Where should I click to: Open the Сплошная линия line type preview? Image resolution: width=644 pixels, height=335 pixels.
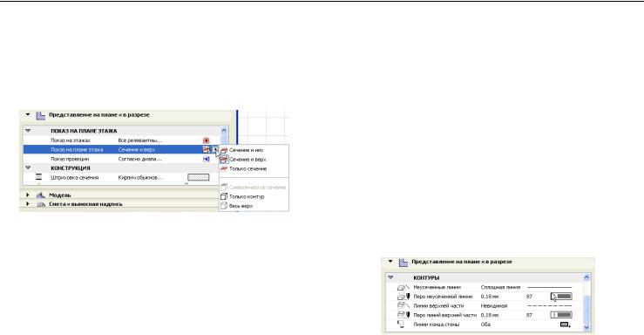click(550, 287)
